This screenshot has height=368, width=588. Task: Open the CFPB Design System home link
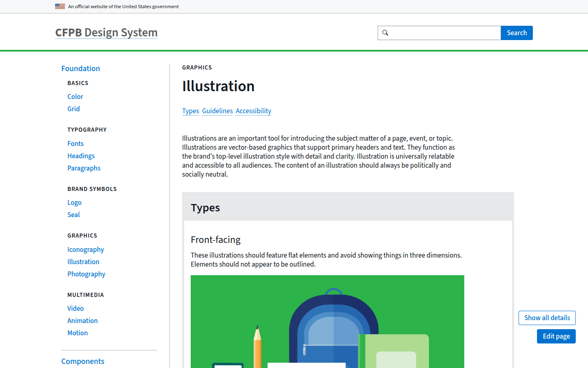point(106,33)
